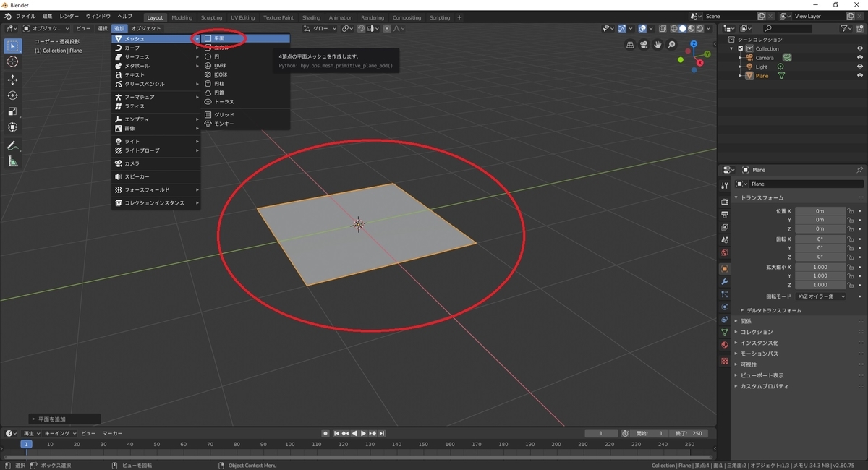Viewport: 868px width, 470px height.
Task: Click the Play animation button
Action: click(363, 433)
